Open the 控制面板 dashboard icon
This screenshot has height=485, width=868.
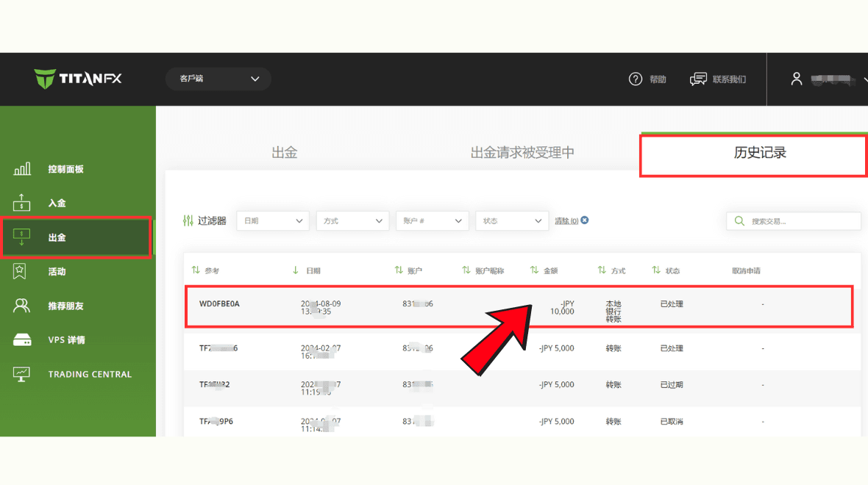[22, 169]
